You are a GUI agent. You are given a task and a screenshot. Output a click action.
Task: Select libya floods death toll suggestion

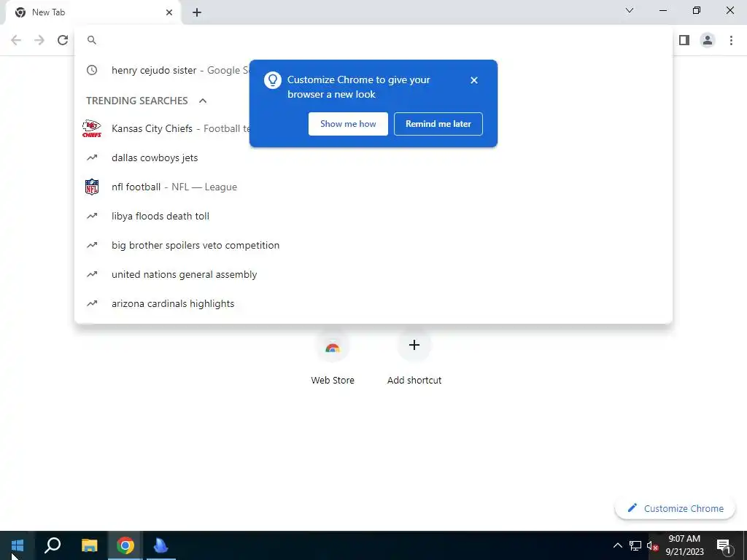pos(373,216)
